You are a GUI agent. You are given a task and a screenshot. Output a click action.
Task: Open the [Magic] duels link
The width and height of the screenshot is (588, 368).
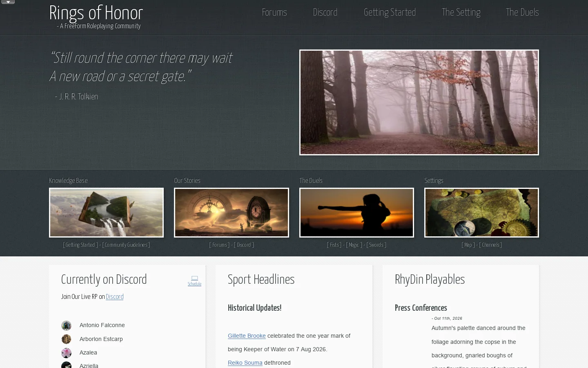click(354, 245)
